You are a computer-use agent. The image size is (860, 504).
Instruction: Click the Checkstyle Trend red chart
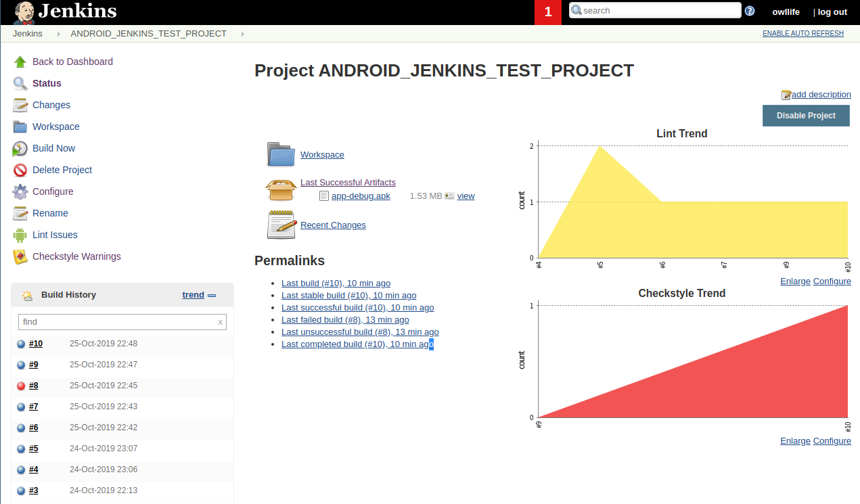pyautogui.click(x=693, y=361)
